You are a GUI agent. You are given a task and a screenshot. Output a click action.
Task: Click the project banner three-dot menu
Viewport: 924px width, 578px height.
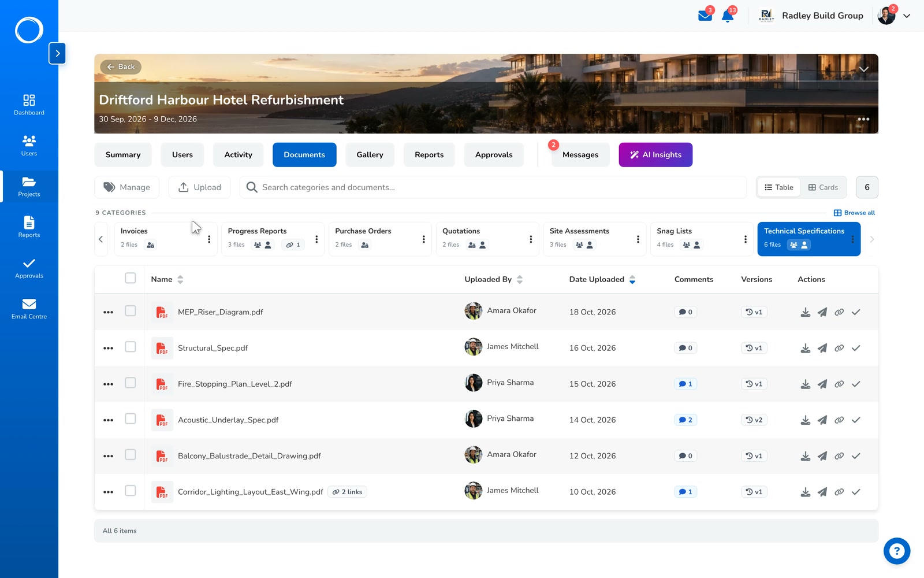point(863,119)
